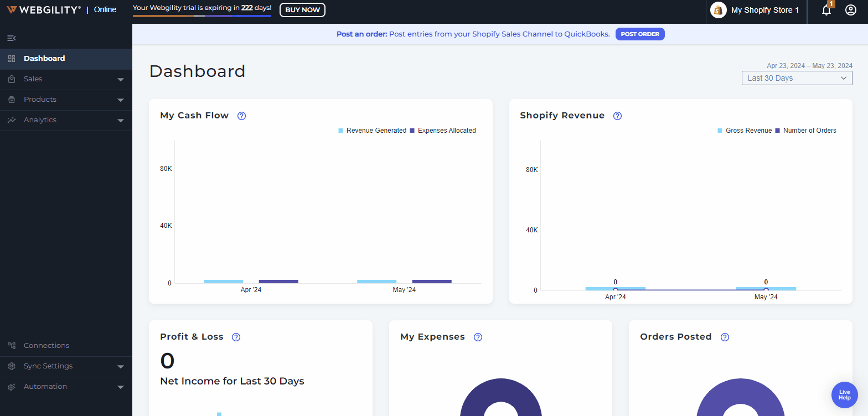The width and height of the screenshot is (868, 416).
Task: Go to the Connections page
Action: pyautogui.click(x=46, y=346)
